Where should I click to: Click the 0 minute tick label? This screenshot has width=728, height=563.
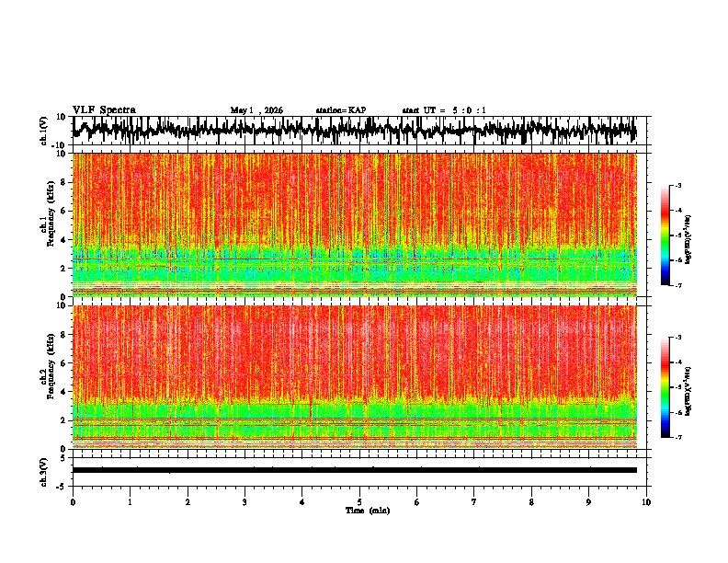click(73, 502)
